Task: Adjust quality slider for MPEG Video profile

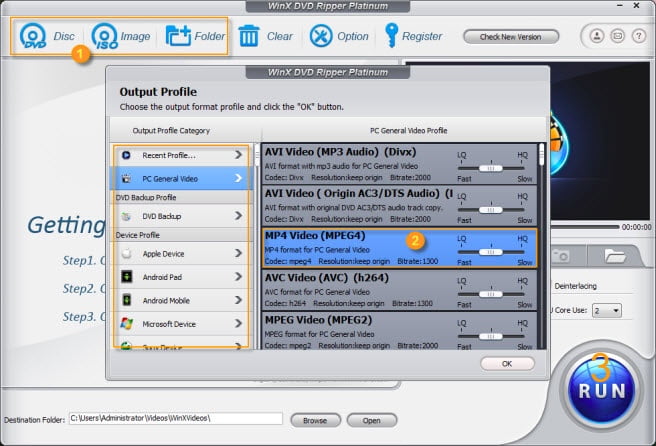Action: pyautogui.click(x=491, y=336)
